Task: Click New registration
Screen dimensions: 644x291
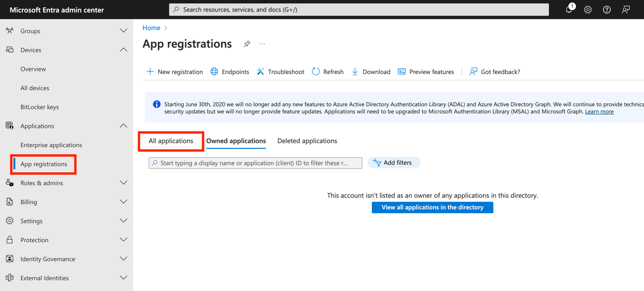Action: point(175,72)
